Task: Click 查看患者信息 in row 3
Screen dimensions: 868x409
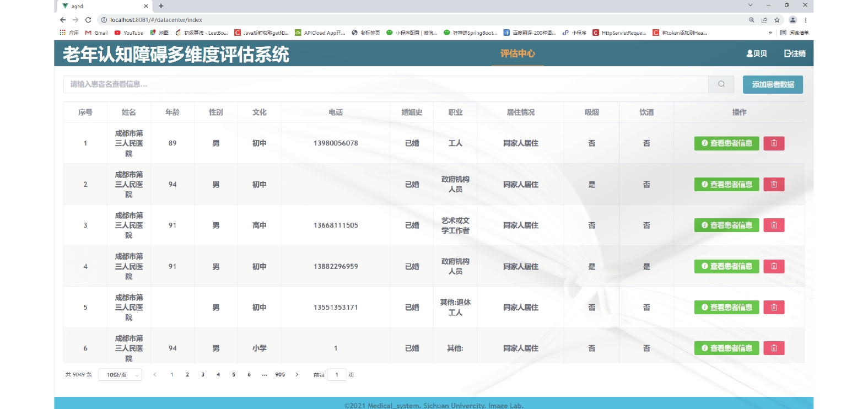Action: point(727,225)
